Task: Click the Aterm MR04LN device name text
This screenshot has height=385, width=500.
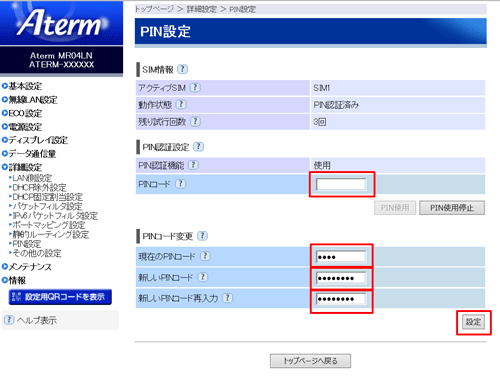Action: (61, 55)
